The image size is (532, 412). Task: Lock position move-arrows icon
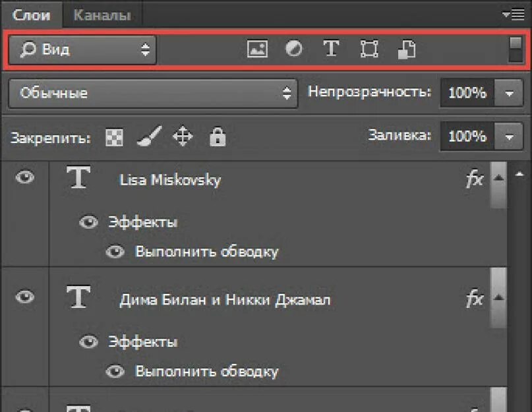pos(183,136)
